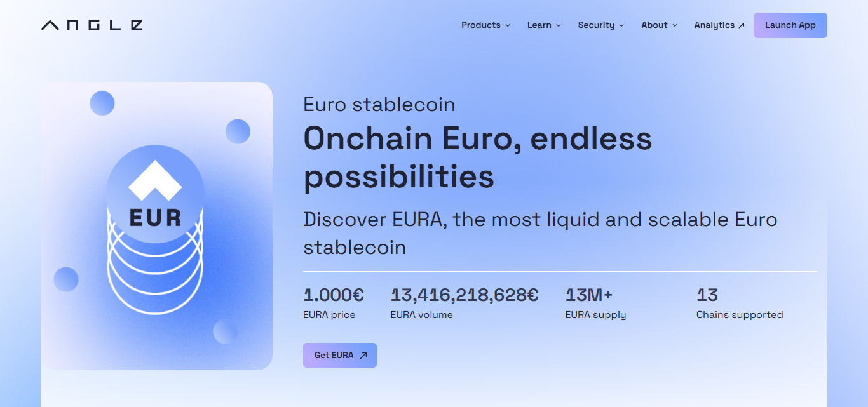This screenshot has width=868, height=407.
Task: Click the 13M+ EURA supply figure
Action: (x=589, y=295)
